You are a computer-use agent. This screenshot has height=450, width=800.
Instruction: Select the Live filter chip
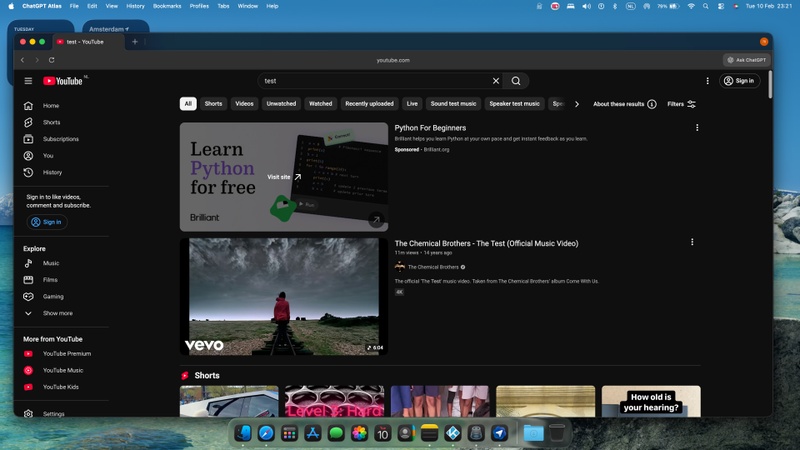click(x=412, y=104)
